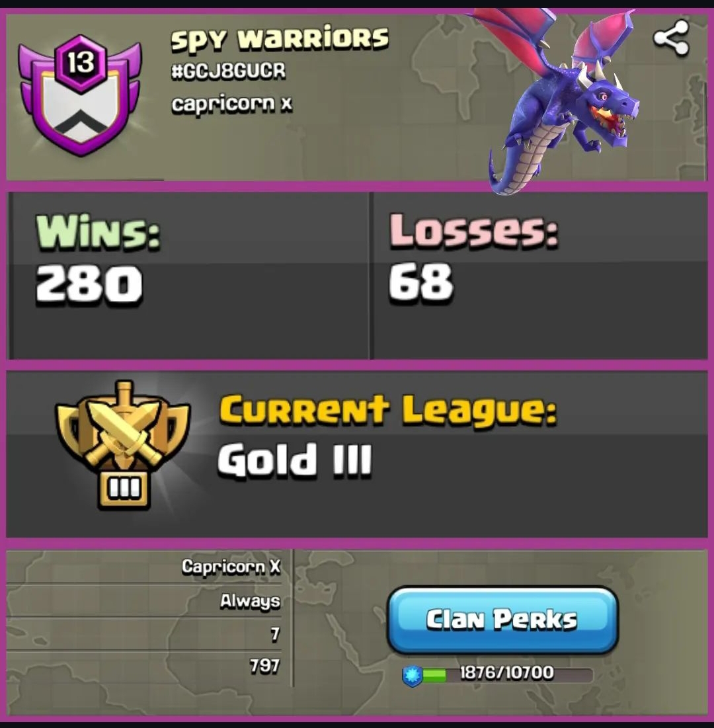The height and width of the screenshot is (728, 714).
Task: Click the Clan Perks button
Action: [x=502, y=620]
